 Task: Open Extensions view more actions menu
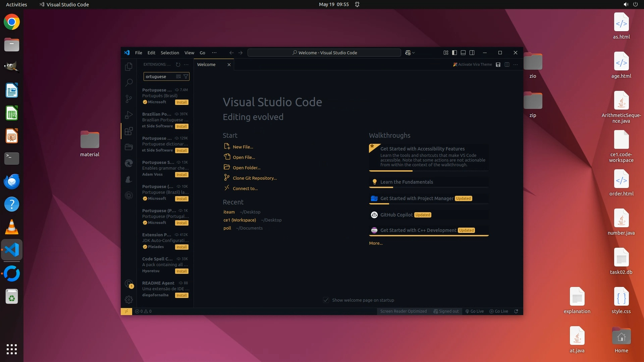186,64
